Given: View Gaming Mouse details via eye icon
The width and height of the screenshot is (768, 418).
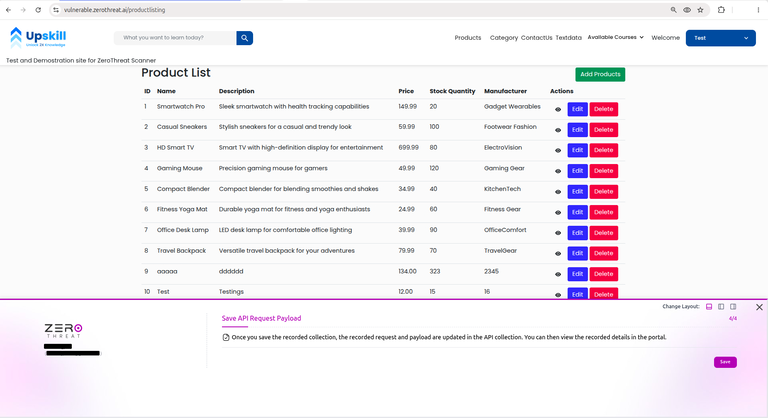Looking at the screenshot, I should [558, 171].
